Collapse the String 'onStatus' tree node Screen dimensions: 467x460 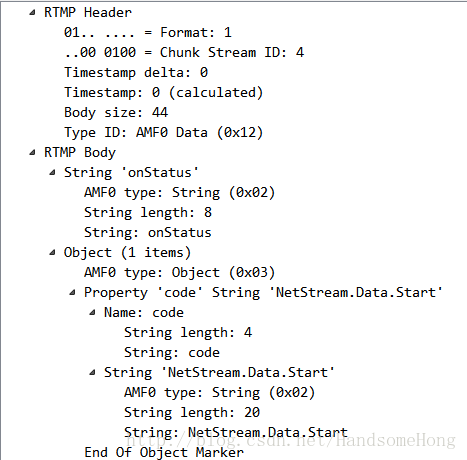(x=52, y=173)
